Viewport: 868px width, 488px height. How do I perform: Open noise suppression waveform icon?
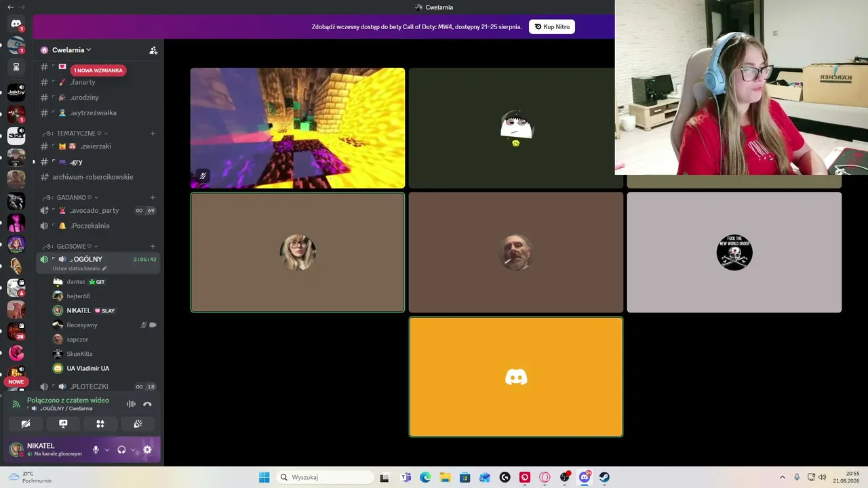[x=131, y=404]
